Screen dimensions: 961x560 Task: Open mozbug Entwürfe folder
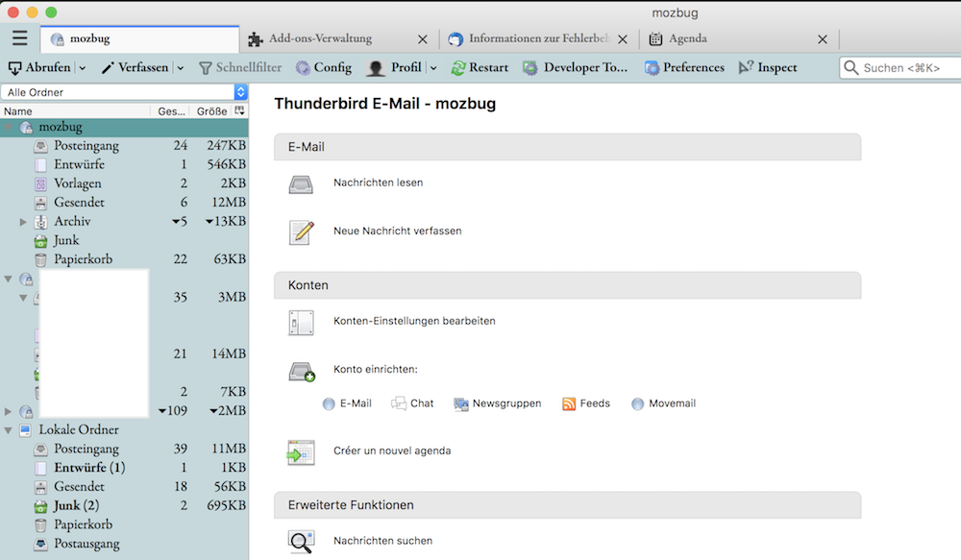pos(79,165)
